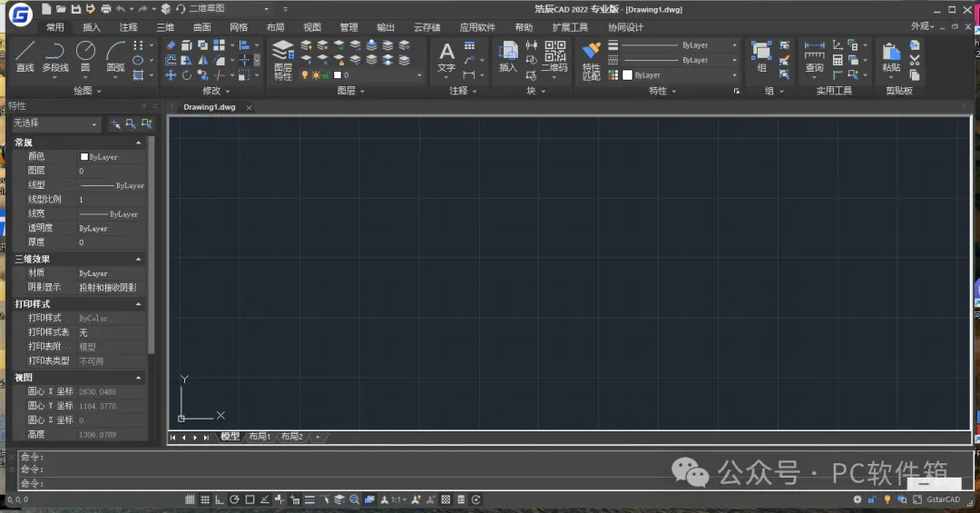This screenshot has height=513, width=980.
Task: Toggle ortho mode in the status bar
Action: [220, 499]
